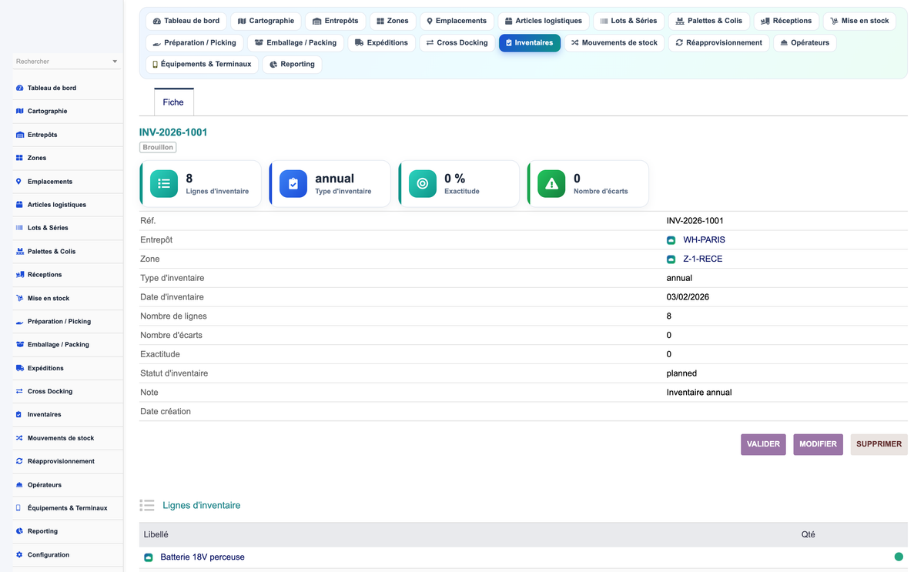The width and height of the screenshot is (924, 572).
Task: Click the Cross Docking arrows icon in sidebar
Action: [20, 391]
